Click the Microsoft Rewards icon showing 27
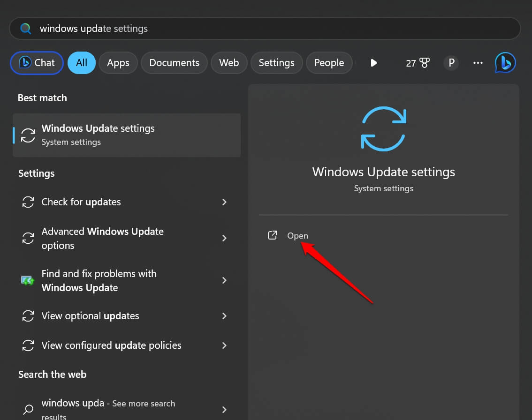This screenshot has height=420, width=532. click(417, 62)
